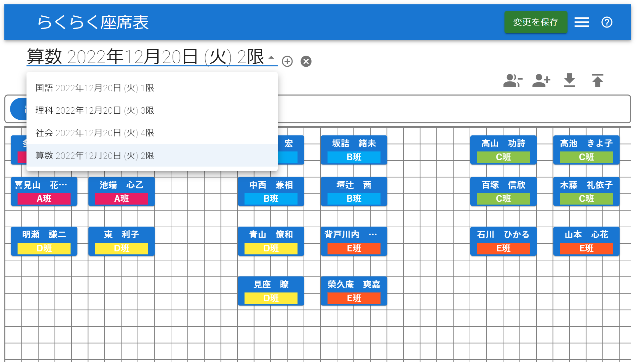Select the 高山 功詩 seat card
This screenshot has height=362, width=644.
pos(503,144)
